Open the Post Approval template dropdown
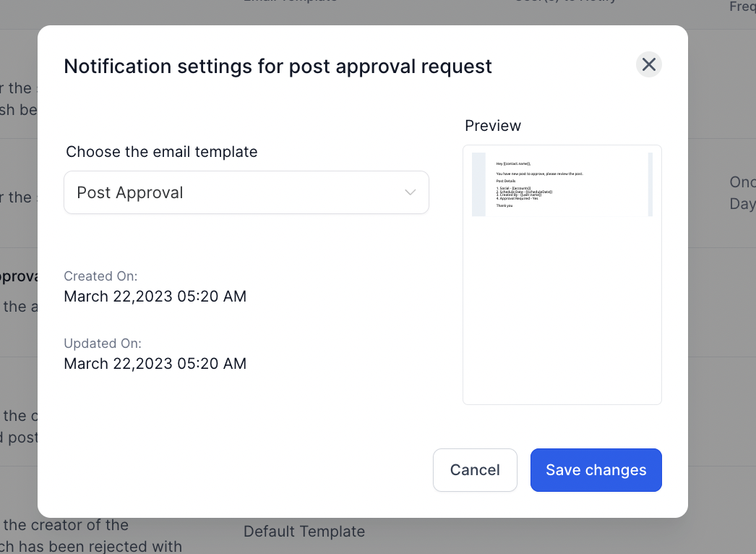This screenshot has height=554, width=756. coord(246,192)
